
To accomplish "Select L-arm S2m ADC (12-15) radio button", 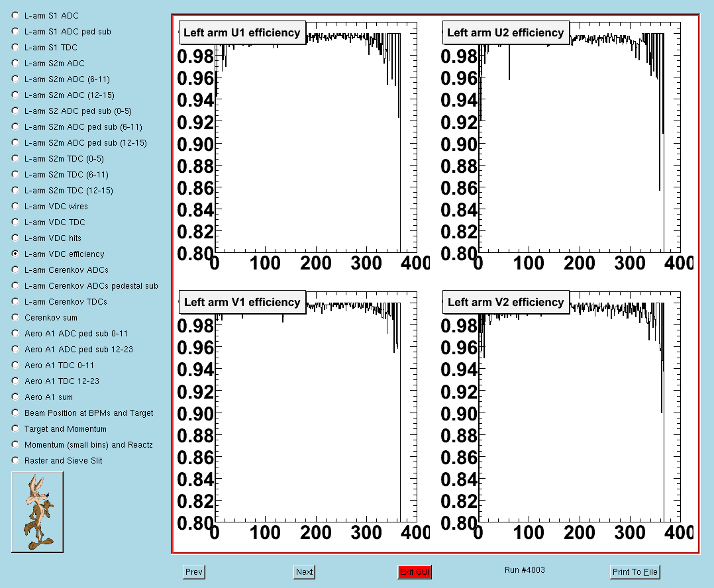I will pos(15,95).
